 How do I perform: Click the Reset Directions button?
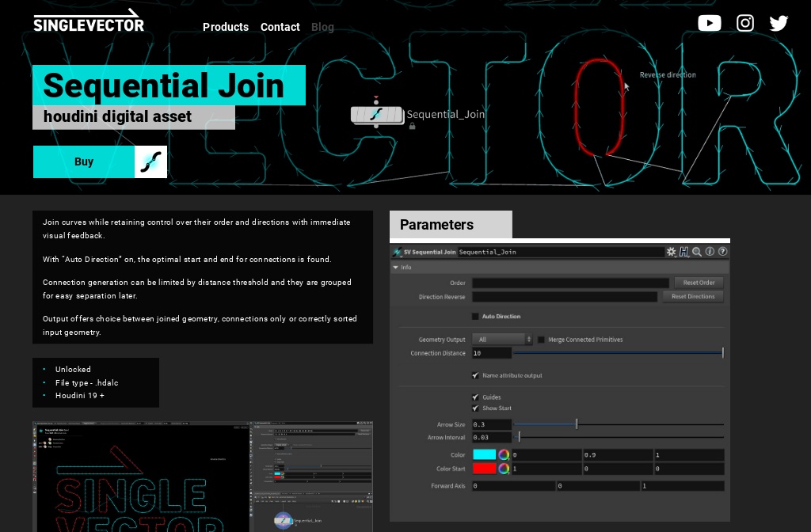[692, 296]
